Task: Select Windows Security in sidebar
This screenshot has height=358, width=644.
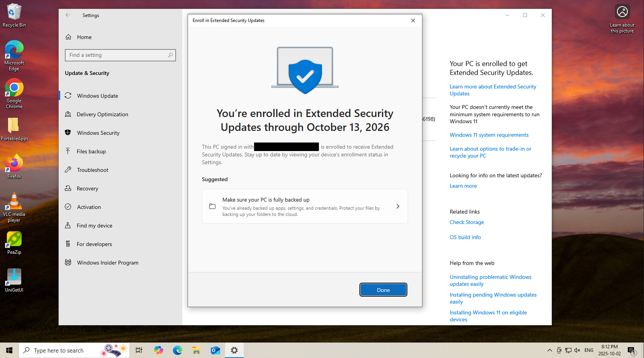Action: [120, 133]
